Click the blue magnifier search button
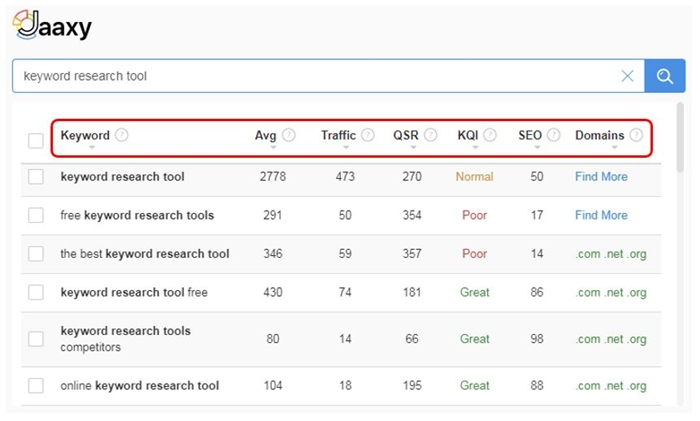The width and height of the screenshot is (700, 421). point(664,76)
